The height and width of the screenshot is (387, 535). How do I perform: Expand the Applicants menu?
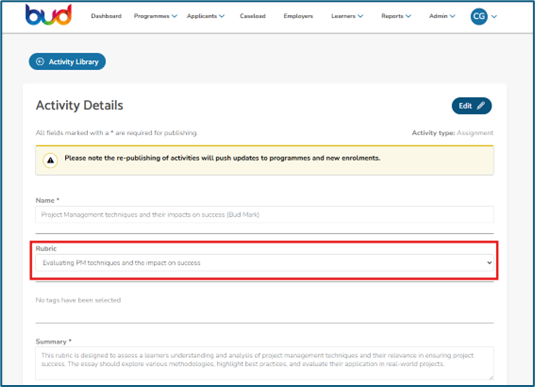(x=205, y=16)
